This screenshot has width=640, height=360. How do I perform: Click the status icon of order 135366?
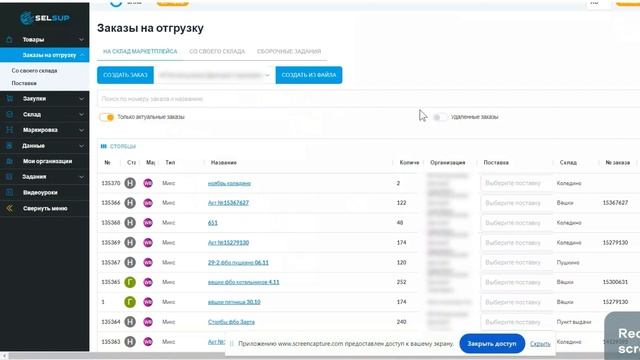pyautogui.click(x=130, y=203)
